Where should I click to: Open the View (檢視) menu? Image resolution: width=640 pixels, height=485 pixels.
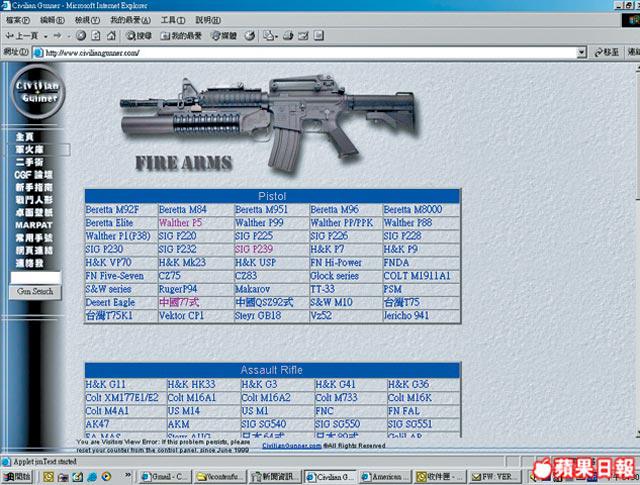87,20
